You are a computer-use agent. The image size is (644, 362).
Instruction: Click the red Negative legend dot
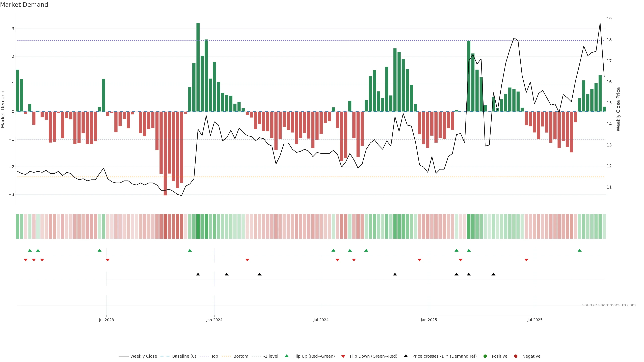tap(516, 356)
